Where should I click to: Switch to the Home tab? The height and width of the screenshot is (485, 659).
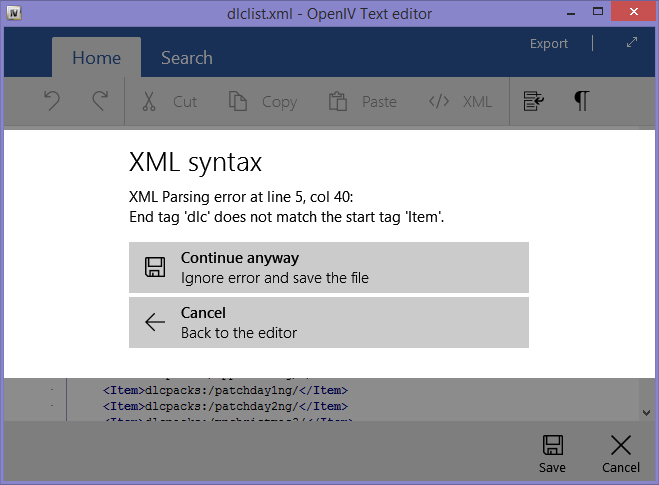(x=96, y=58)
